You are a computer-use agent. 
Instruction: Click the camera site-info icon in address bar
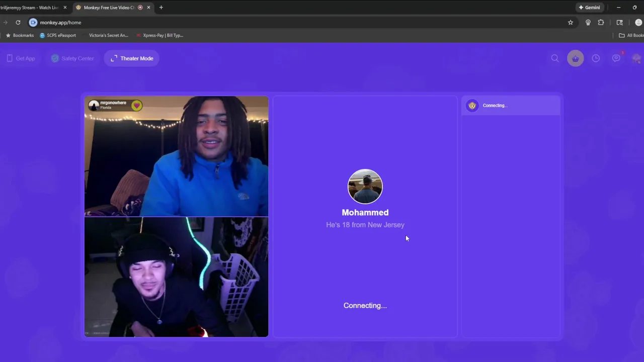[x=33, y=23]
